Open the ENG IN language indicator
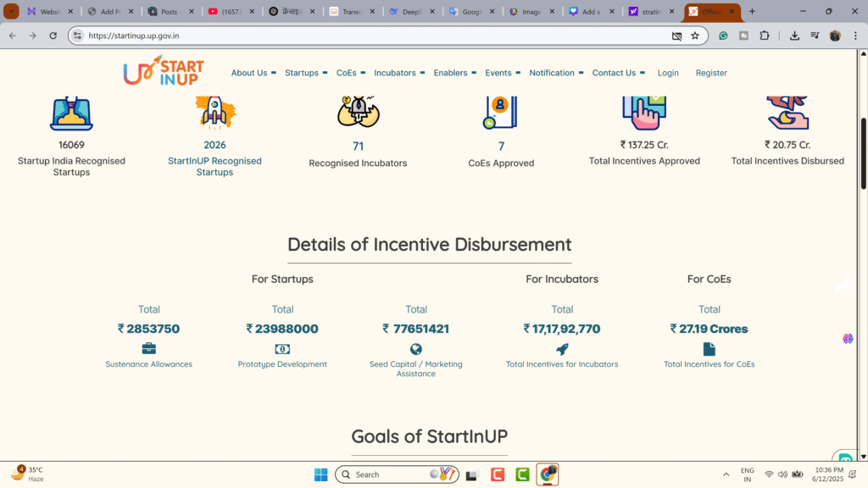 pos(748,474)
